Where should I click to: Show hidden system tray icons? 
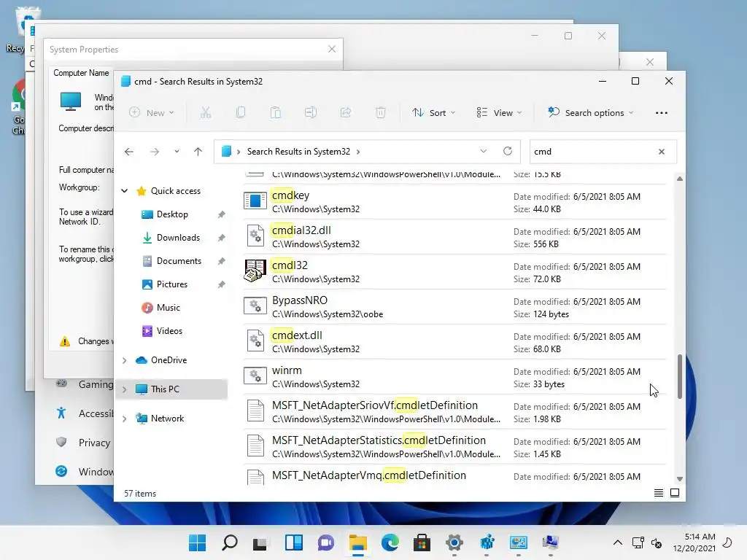[617, 542]
